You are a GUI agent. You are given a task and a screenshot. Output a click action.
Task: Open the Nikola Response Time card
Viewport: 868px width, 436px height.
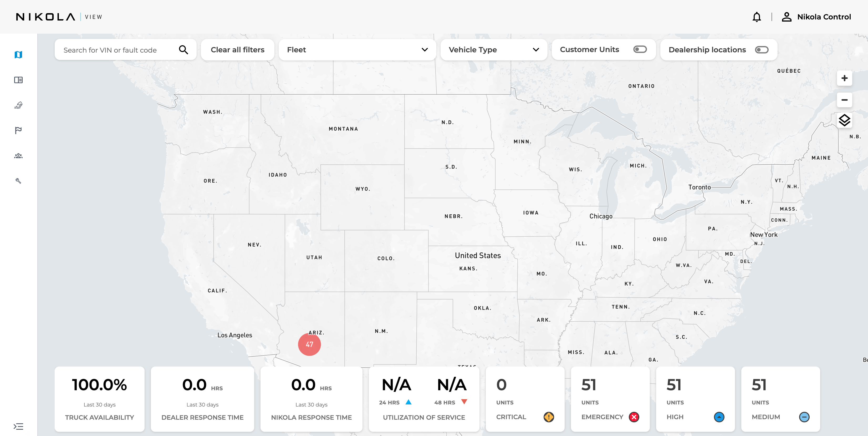point(311,399)
